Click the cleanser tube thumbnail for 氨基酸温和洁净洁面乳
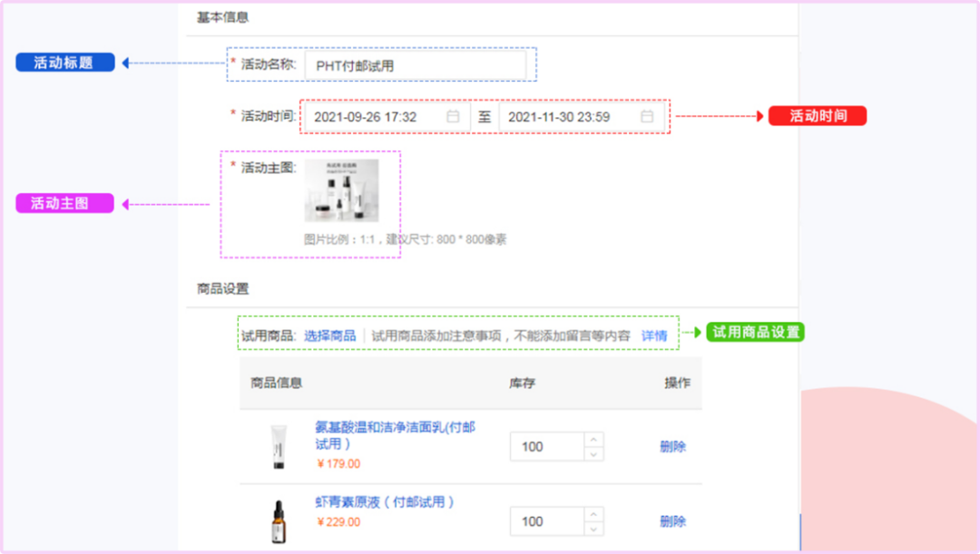Viewport: 980px width, 554px height. 279,447
